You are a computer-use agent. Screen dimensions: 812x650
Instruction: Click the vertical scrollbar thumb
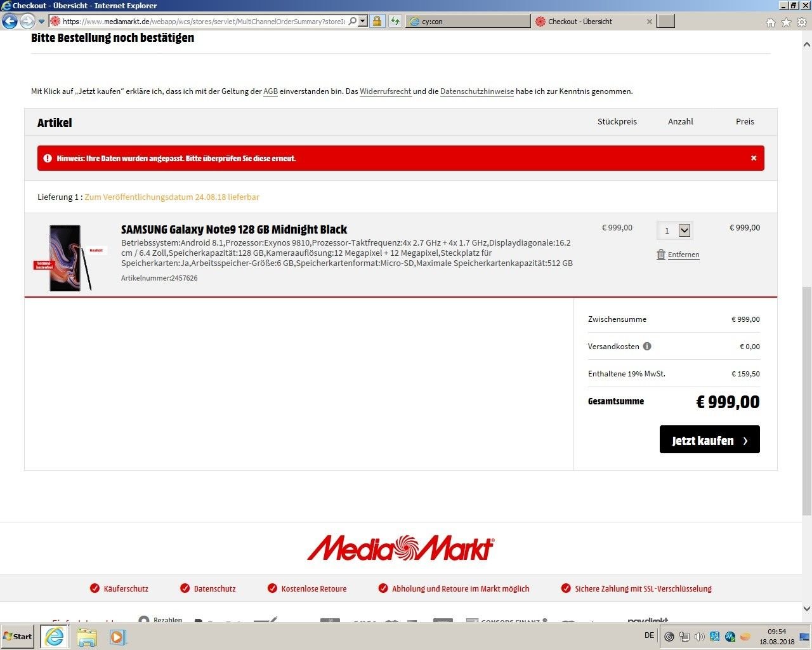pyautogui.click(x=806, y=400)
